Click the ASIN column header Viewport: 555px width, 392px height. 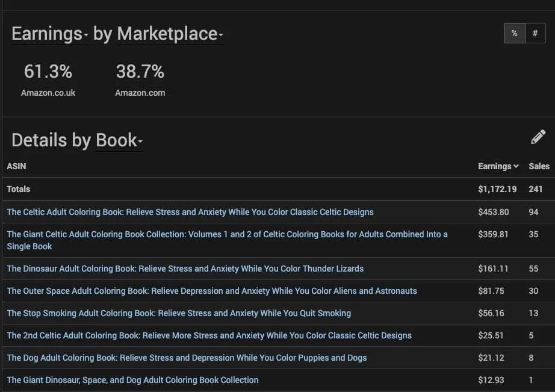(x=16, y=166)
